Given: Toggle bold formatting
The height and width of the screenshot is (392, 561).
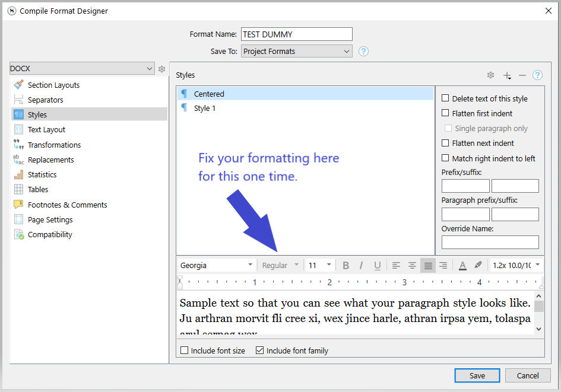Looking at the screenshot, I should click(346, 265).
